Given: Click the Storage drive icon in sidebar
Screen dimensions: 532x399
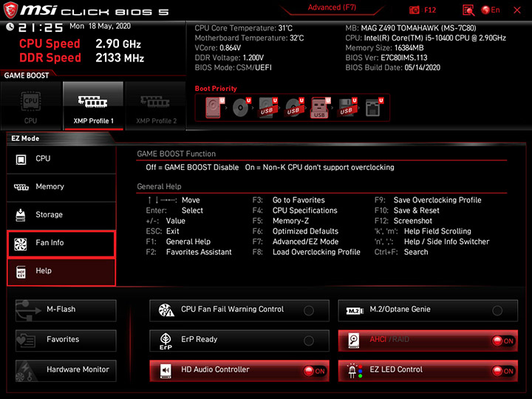Looking at the screenshot, I should click(21, 215).
